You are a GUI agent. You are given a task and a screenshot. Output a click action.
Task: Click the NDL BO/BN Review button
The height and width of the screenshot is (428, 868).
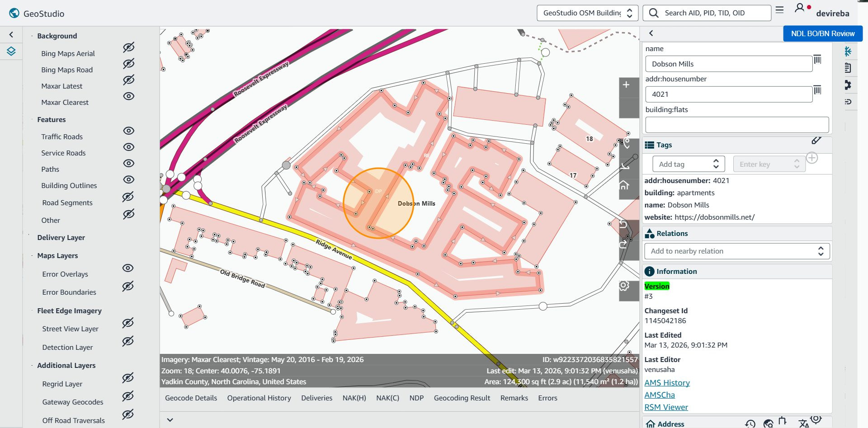click(x=823, y=33)
